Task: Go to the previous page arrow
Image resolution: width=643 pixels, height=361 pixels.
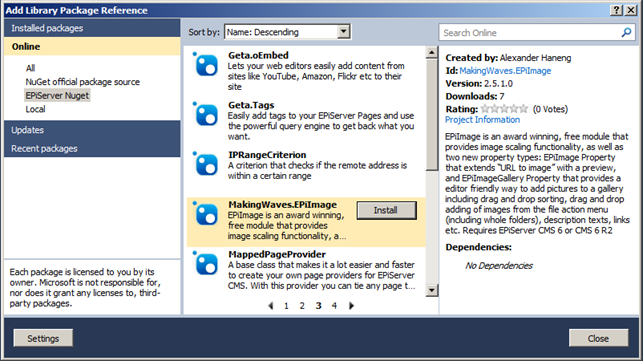Action: pyautogui.click(x=271, y=306)
